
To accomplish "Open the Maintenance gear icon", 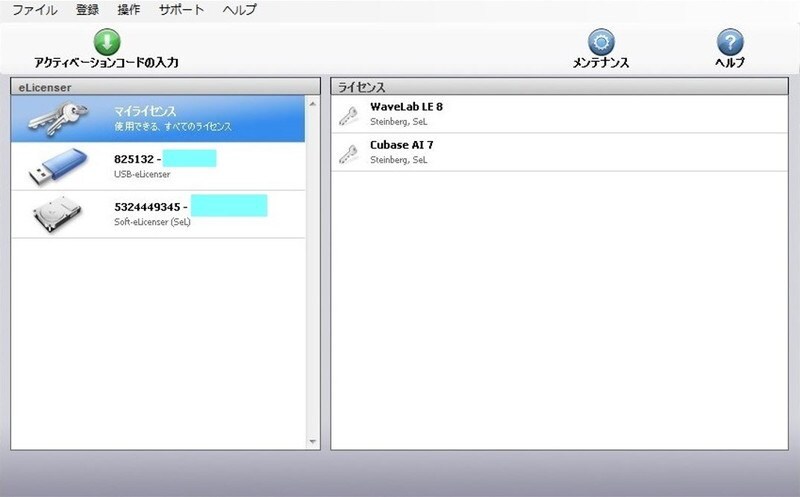I will click(600, 42).
